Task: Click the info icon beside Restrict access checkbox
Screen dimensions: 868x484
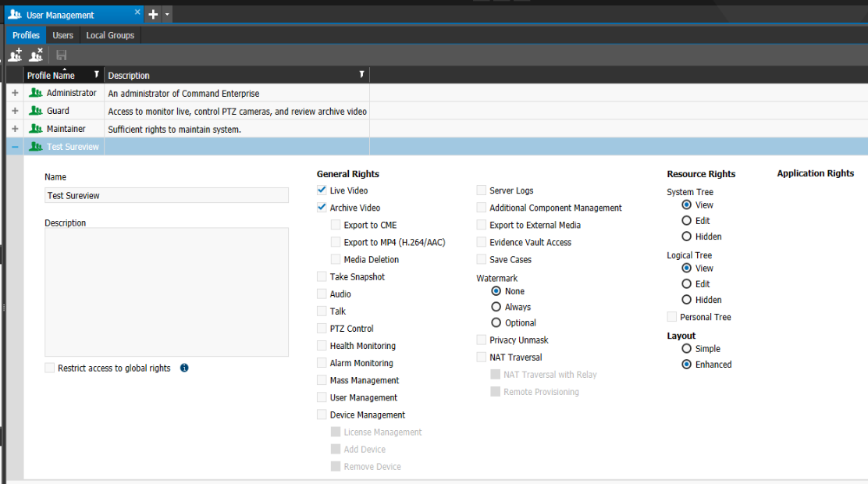Action: (x=183, y=368)
